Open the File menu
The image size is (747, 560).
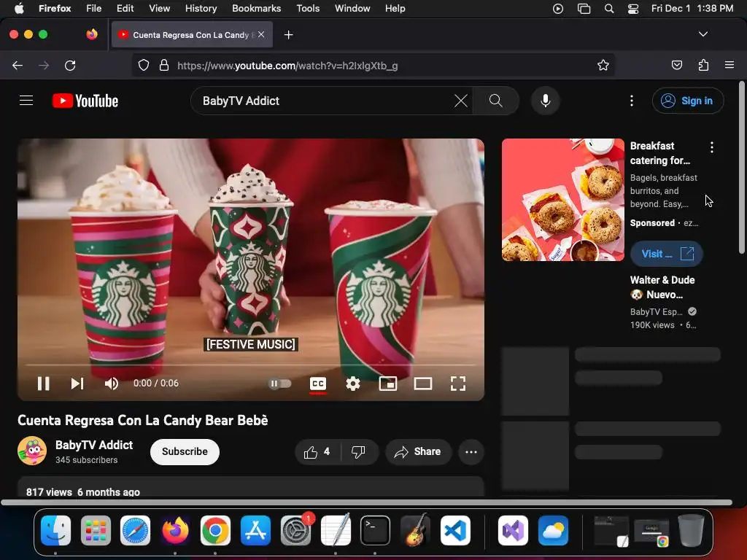[93, 8]
